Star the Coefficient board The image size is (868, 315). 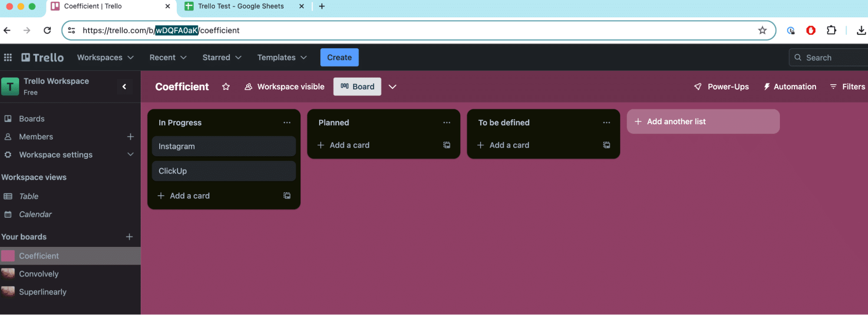226,87
